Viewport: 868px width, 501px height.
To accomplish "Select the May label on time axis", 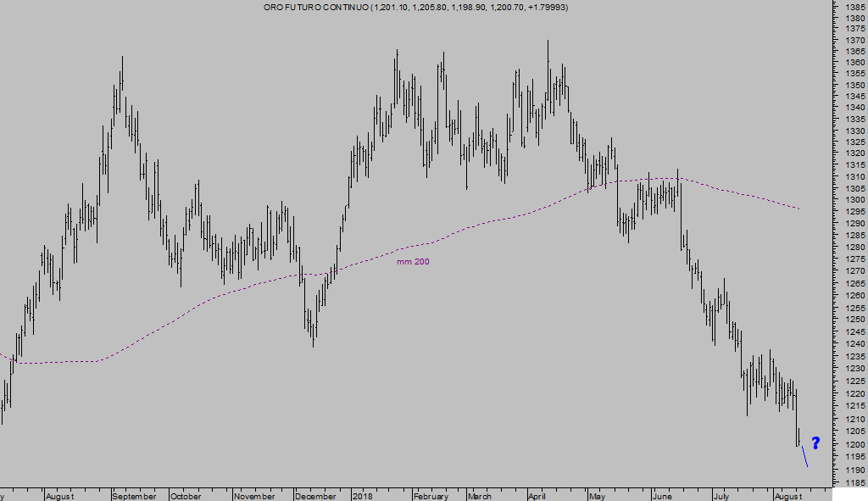I will (599, 496).
